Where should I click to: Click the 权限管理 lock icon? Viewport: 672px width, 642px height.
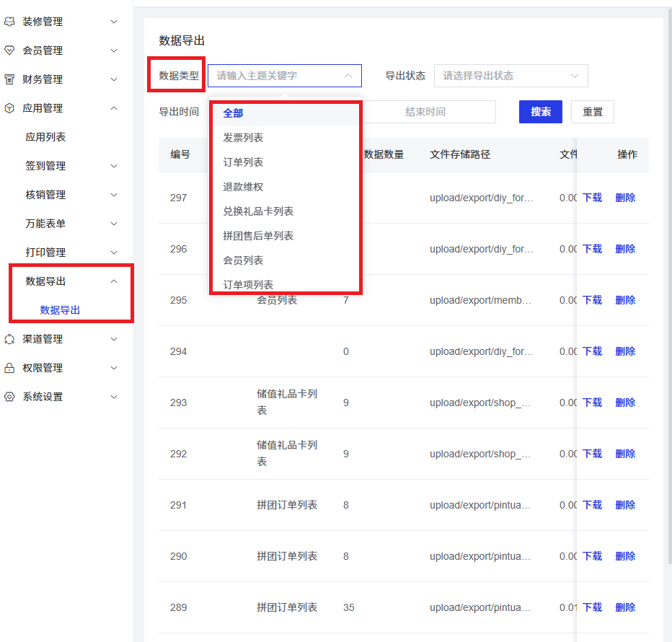pos(9,368)
